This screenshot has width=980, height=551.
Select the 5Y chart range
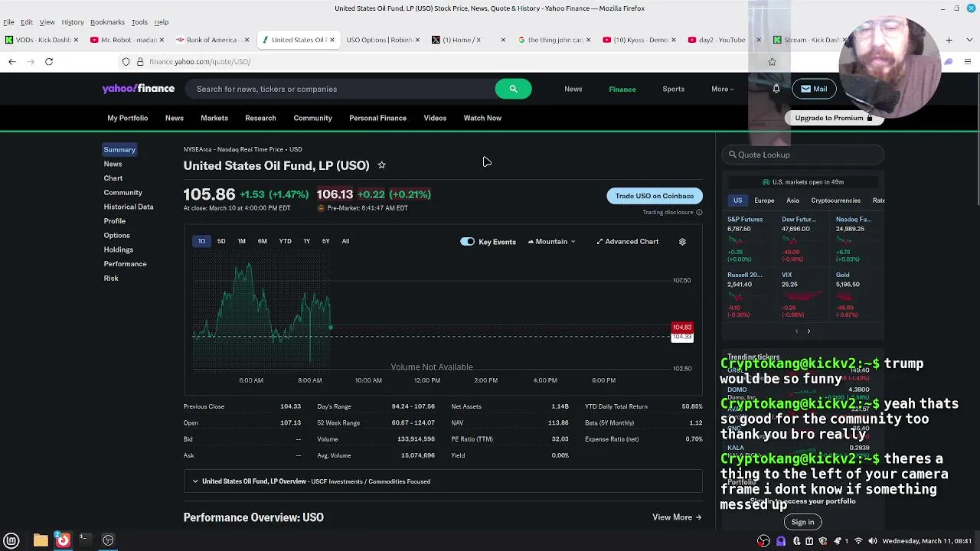point(325,241)
